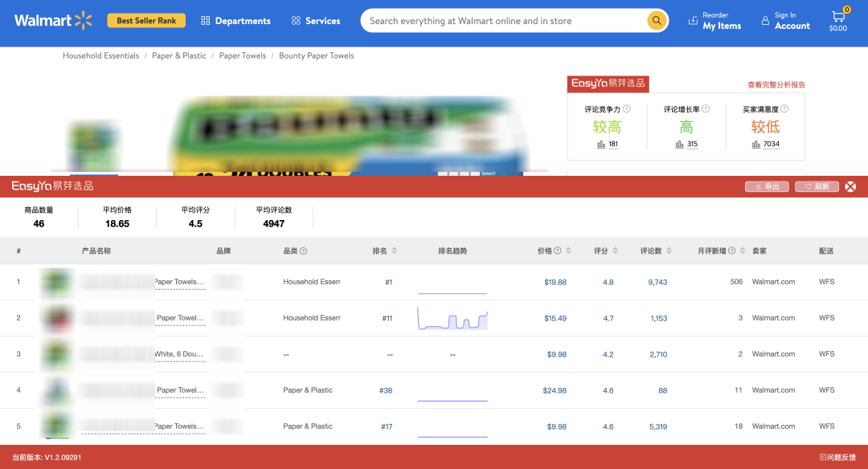Click price $19.88
The image size is (868, 469).
click(x=555, y=282)
